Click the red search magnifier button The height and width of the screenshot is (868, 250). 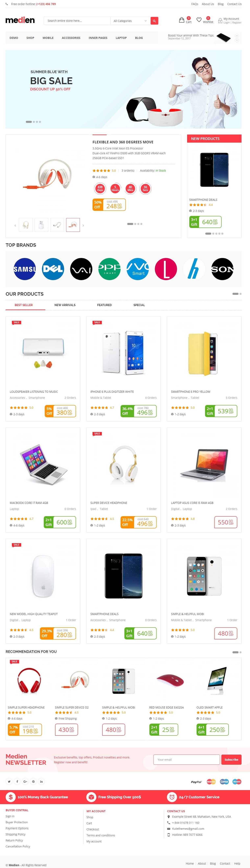point(154,21)
